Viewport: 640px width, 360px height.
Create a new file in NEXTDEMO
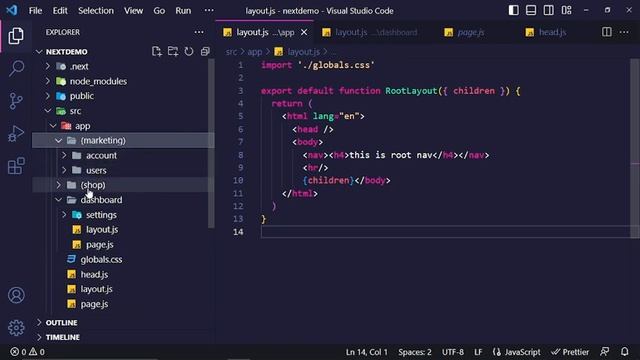coord(157,51)
